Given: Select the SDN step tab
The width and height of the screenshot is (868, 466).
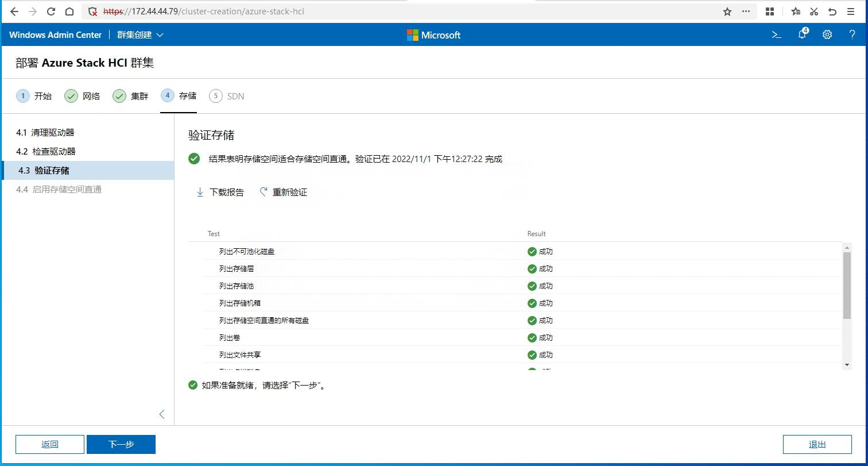Looking at the screenshot, I should pyautogui.click(x=227, y=96).
